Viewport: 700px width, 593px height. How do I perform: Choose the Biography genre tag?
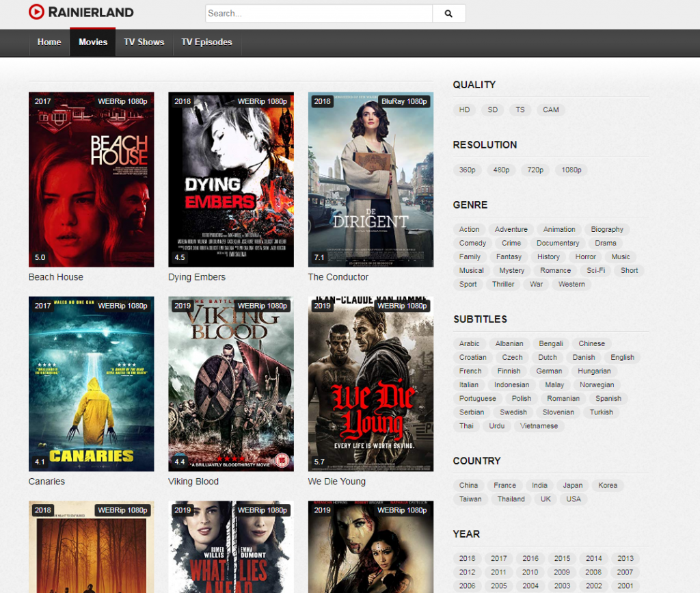(607, 230)
